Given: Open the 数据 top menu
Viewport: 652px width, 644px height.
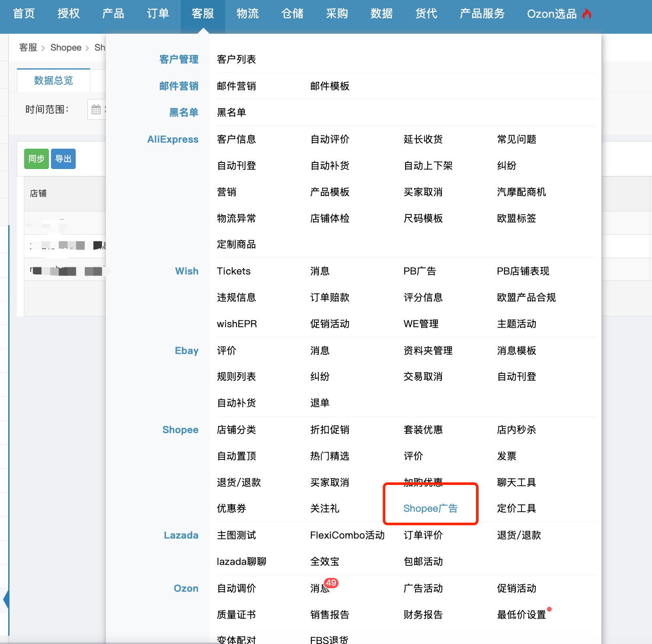Looking at the screenshot, I should click(382, 14).
